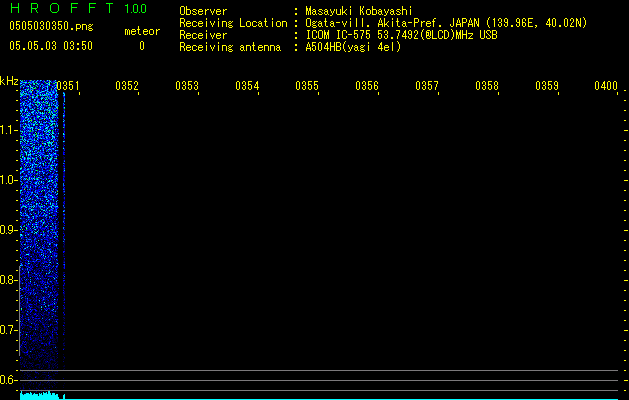Screen dimensions: 629x400
Task: Click the blue spectrogram noise band
Action: click(x=39, y=237)
